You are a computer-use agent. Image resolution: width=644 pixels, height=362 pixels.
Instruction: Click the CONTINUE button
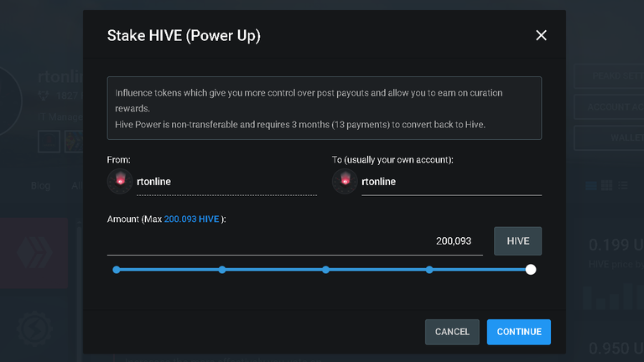click(519, 332)
